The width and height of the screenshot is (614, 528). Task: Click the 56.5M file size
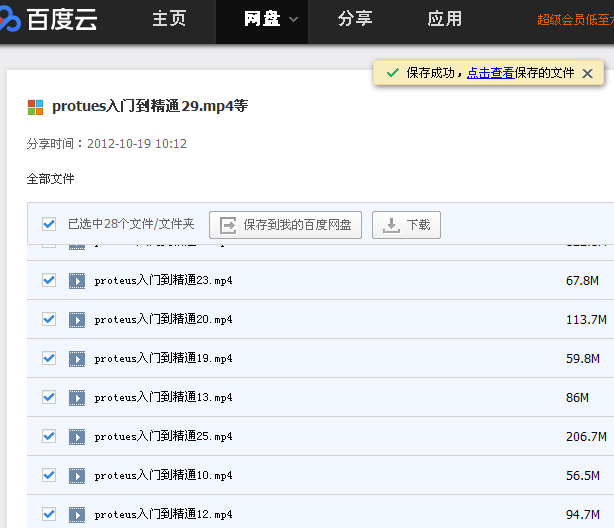pyautogui.click(x=583, y=476)
